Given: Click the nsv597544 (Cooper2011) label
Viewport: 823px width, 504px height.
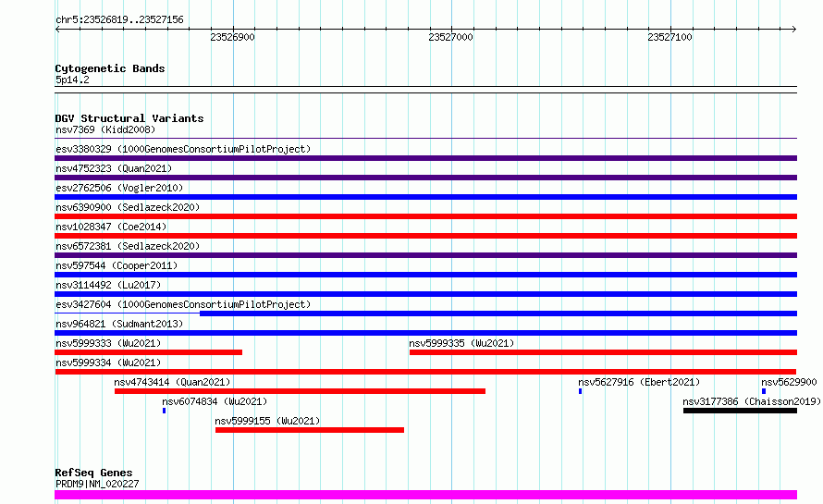Looking at the screenshot, I should point(117,265).
